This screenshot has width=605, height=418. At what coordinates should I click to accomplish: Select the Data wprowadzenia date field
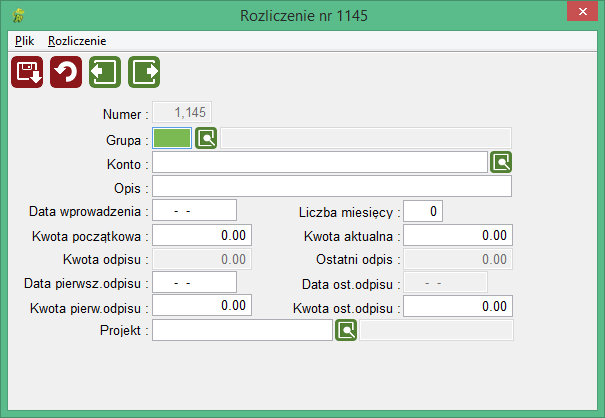(194, 210)
